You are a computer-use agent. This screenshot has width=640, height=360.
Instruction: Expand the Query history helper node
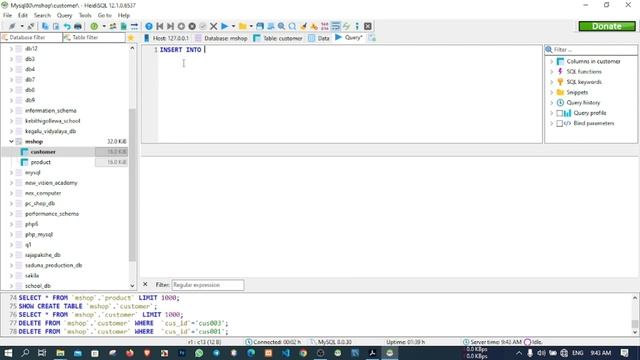tap(551, 103)
